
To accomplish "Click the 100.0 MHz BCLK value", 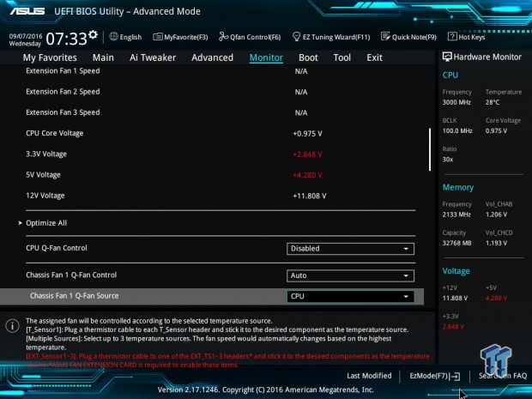I will coord(457,130).
